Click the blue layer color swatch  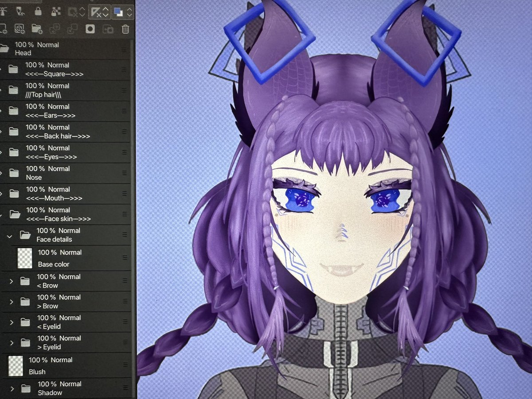(117, 10)
